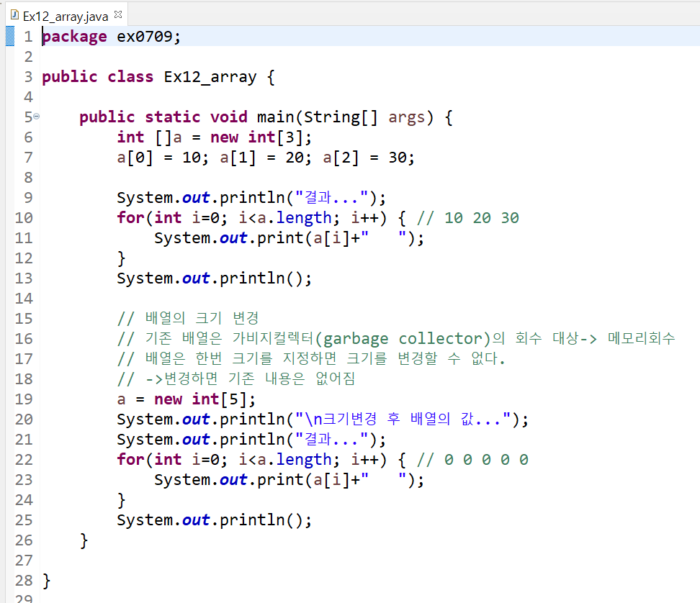Click comment '// 0 0 0 0 0'
The height and width of the screenshot is (603, 700).
[x=472, y=460]
